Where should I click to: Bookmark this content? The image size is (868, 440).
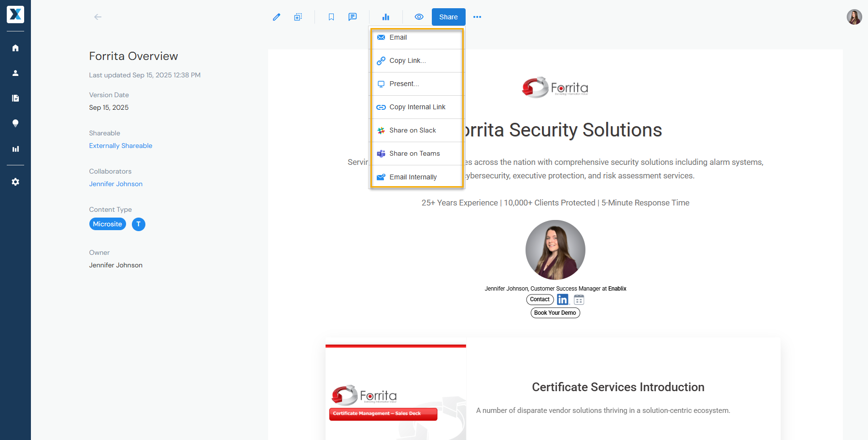click(331, 17)
